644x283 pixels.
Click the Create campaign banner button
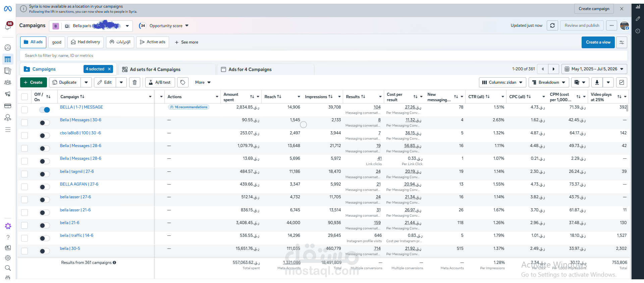tap(594, 9)
